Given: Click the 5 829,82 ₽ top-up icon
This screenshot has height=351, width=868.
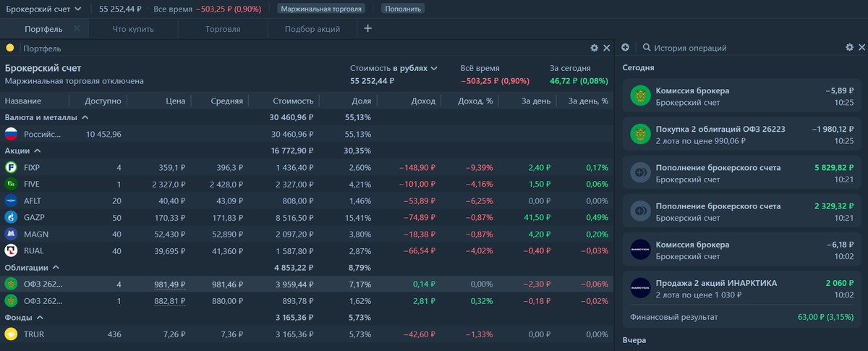Looking at the screenshot, I should [640, 174].
